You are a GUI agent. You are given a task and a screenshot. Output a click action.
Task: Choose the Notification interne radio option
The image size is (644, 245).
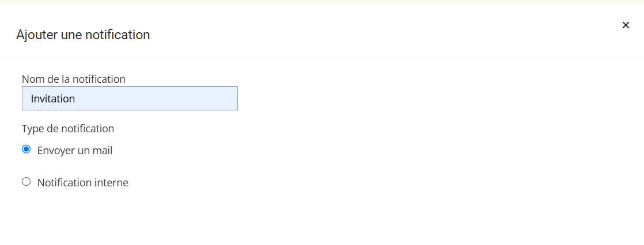26,182
